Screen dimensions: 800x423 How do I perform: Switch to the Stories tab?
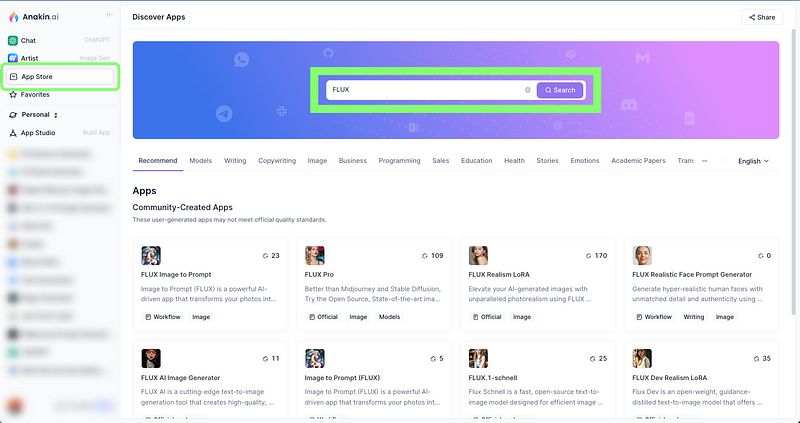coord(547,161)
